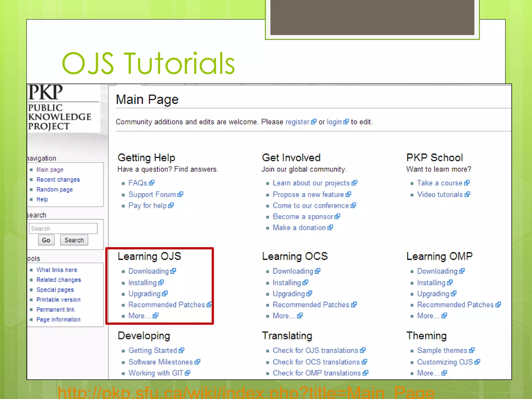532x399 pixels.
Task: Click the Go button
Action: coord(46,240)
